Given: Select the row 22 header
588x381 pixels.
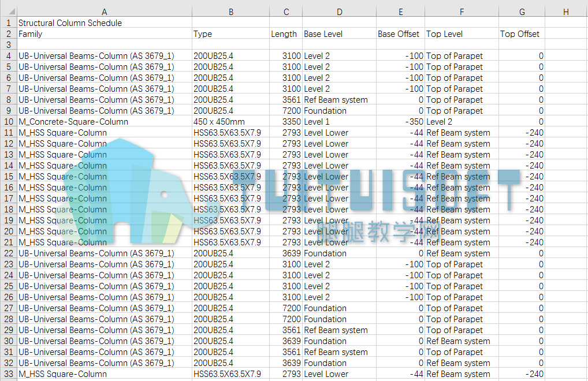Looking at the screenshot, I should [x=8, y=253].
